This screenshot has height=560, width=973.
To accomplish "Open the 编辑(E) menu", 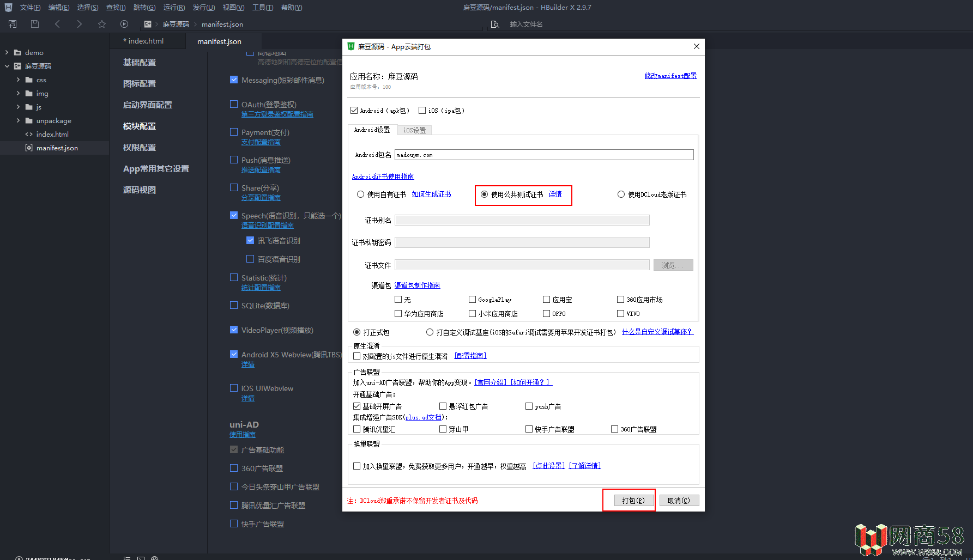I will (x=59, y=7).
